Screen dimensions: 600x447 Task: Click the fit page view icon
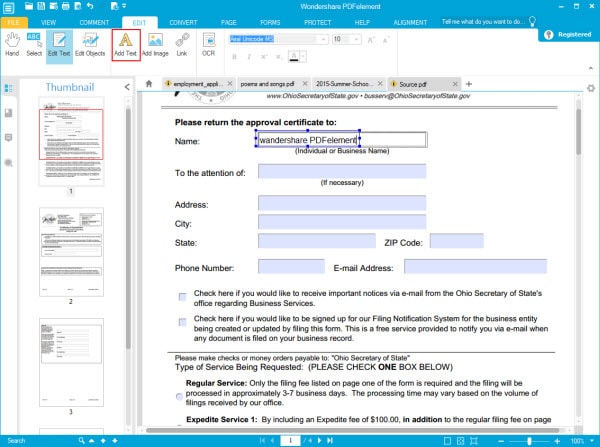(x=461, y=441)
